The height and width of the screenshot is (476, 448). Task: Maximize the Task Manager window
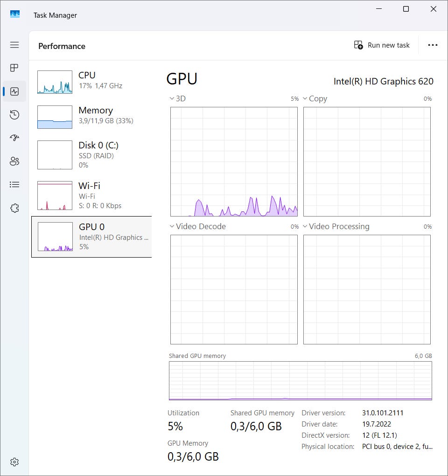(406, 9)
